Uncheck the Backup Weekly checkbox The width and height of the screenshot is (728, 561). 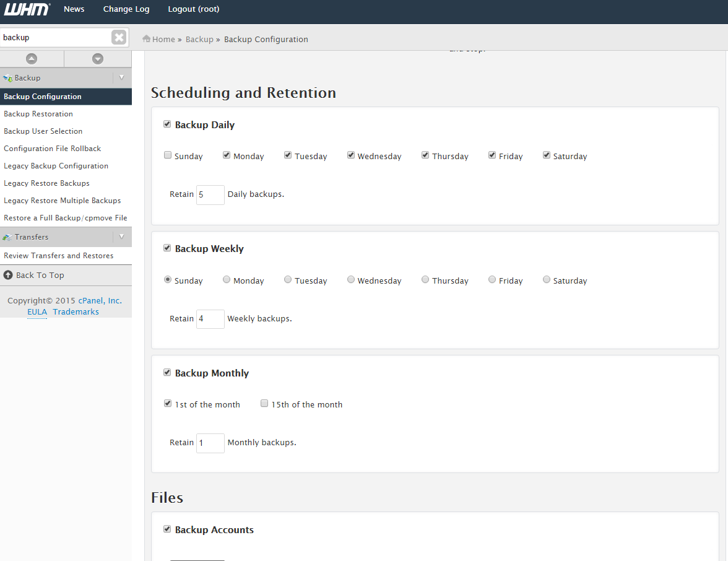tap(167, 248)
